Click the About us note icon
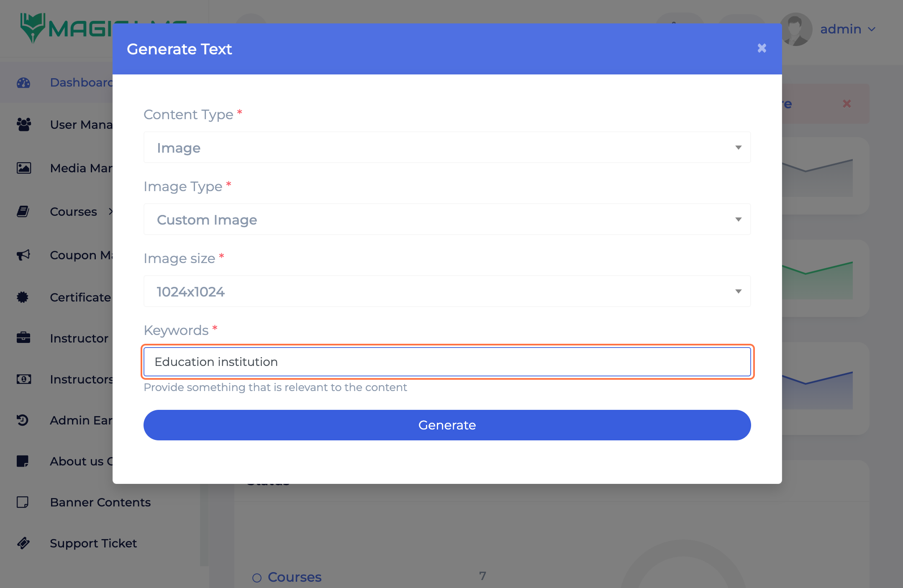903x588 pixels. [x=23, y=461]
